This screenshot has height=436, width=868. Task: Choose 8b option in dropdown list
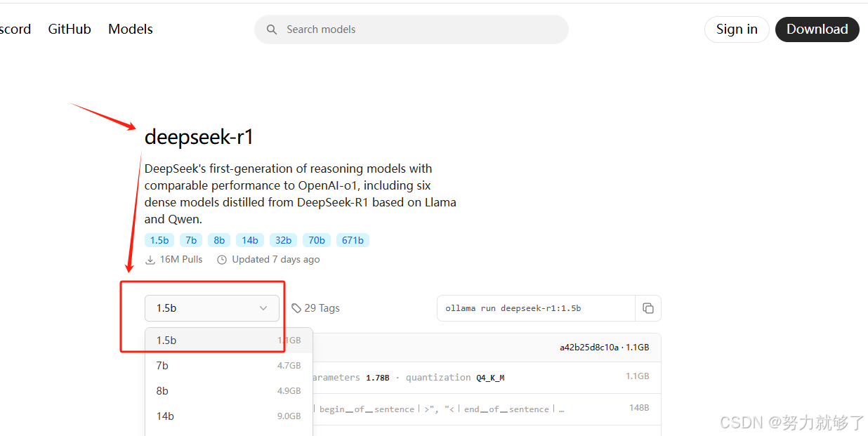229,391
